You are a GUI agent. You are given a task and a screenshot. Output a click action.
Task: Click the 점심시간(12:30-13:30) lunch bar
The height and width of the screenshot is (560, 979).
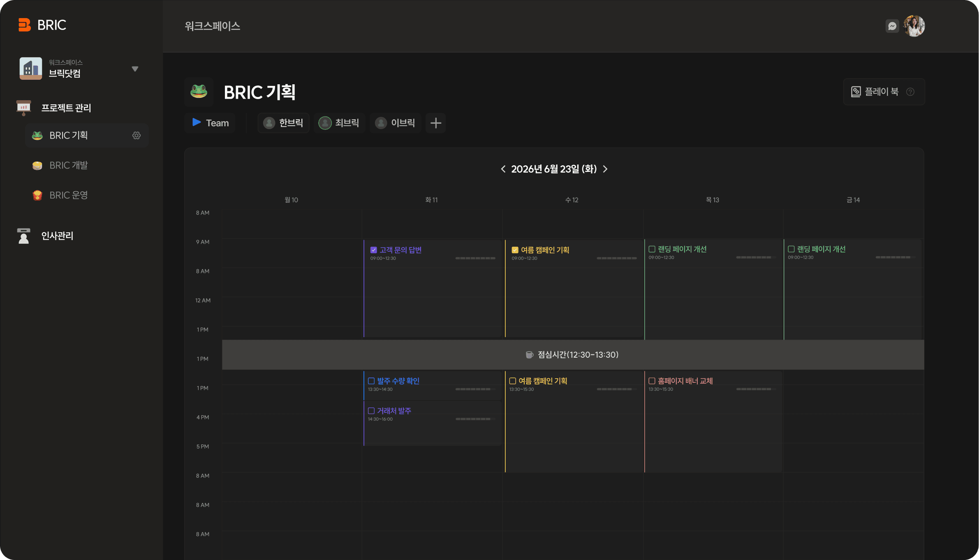[x=573, y=355]
